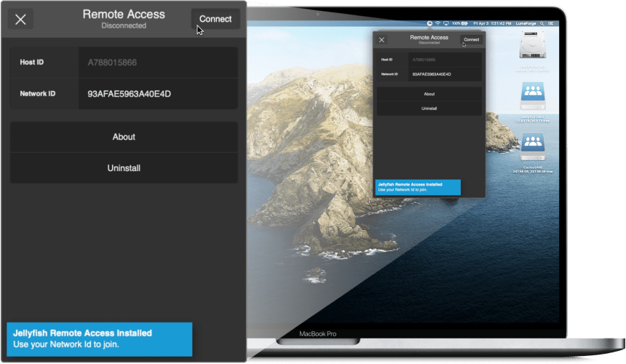
Task: Click About in the enlarged Remote Access panel
Action: coord(124,137)
